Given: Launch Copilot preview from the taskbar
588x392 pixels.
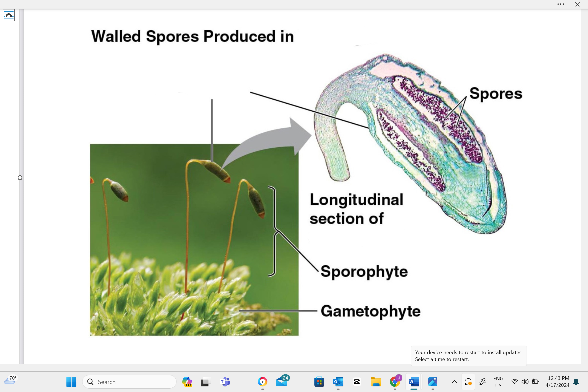Looking at the screenshot, I should pyautogui.click(x=187, y=382).
